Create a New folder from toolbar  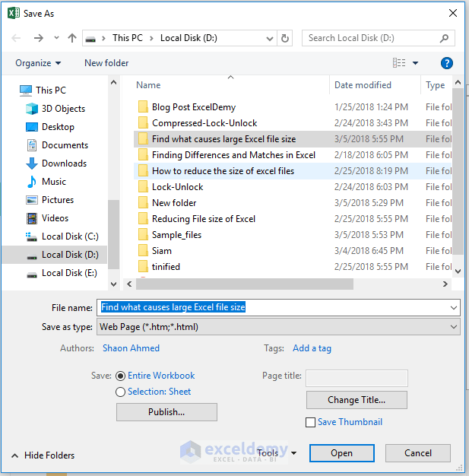tap(106, 63)
